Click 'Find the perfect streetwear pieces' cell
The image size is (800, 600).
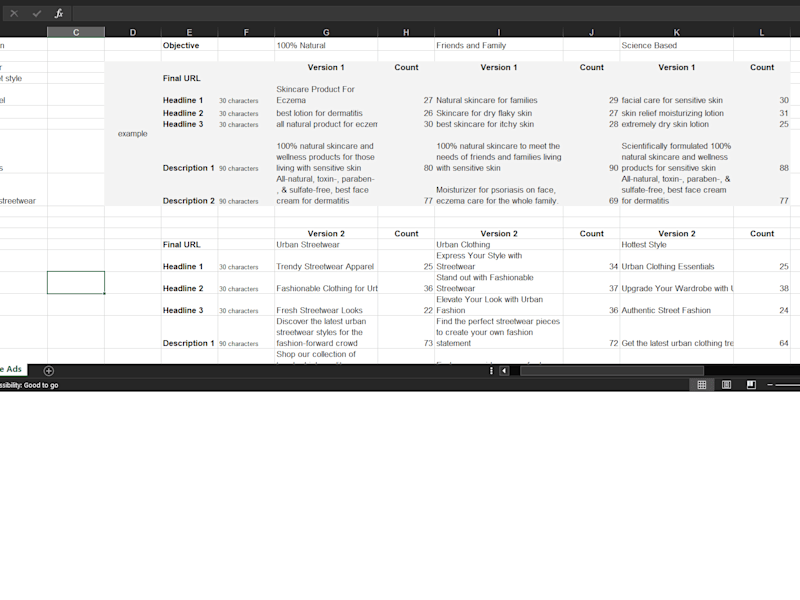pos(498,332)
